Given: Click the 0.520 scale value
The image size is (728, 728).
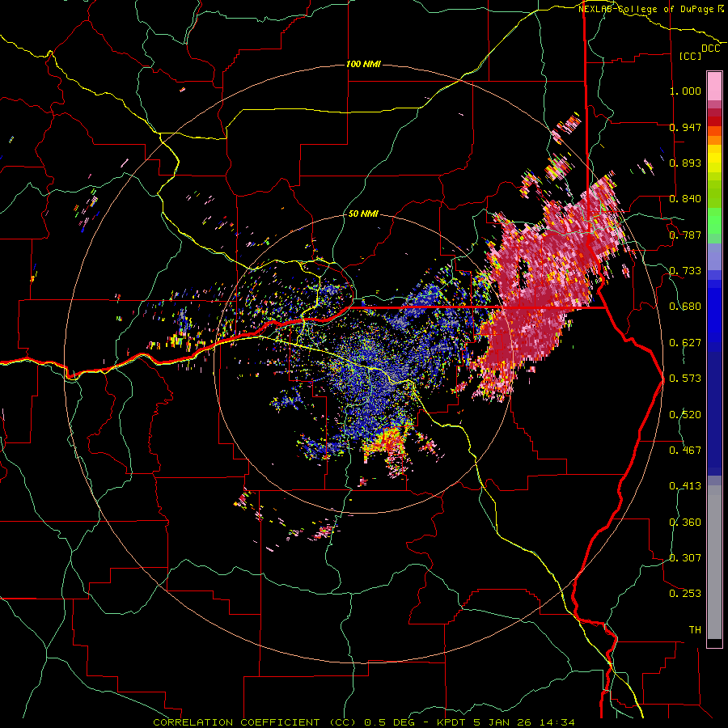Looking at the screenshot, I should coord(685,415).
